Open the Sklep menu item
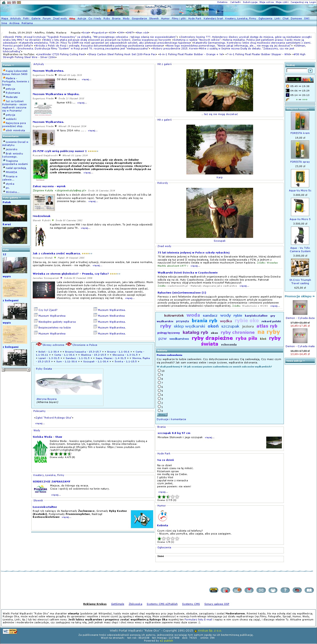The image size is (317, 644). click(72, 18)
